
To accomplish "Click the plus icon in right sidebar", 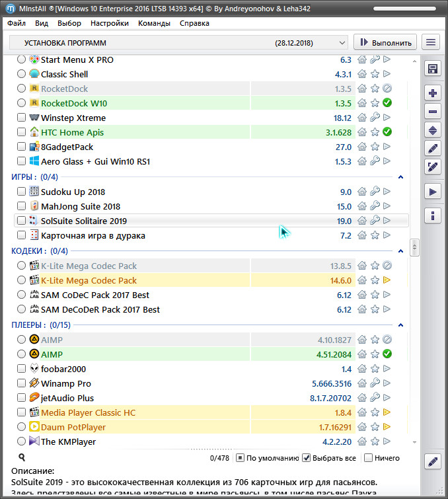I will tap(433, 93).
